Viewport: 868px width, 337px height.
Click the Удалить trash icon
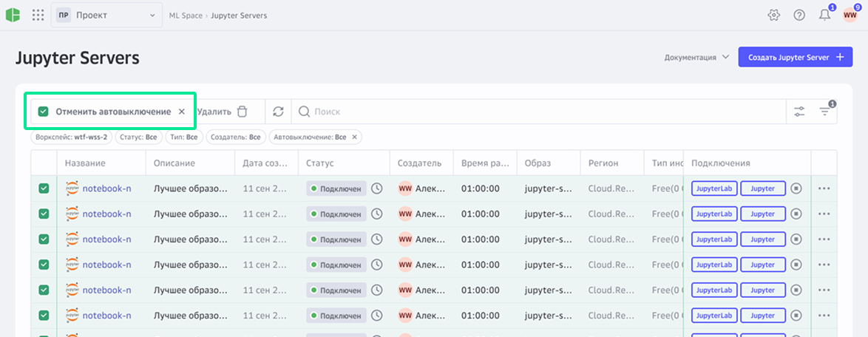pos(242,112)
